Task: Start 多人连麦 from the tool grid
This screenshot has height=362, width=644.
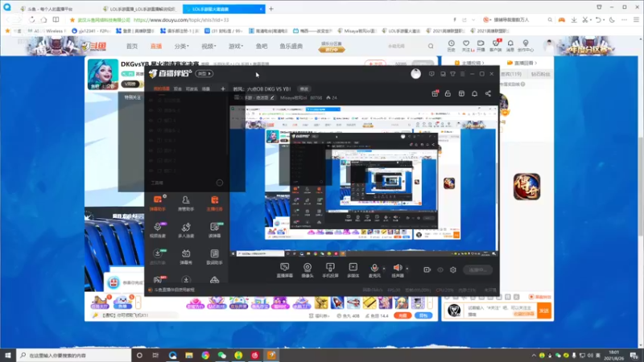Action: tap(186, 230)
